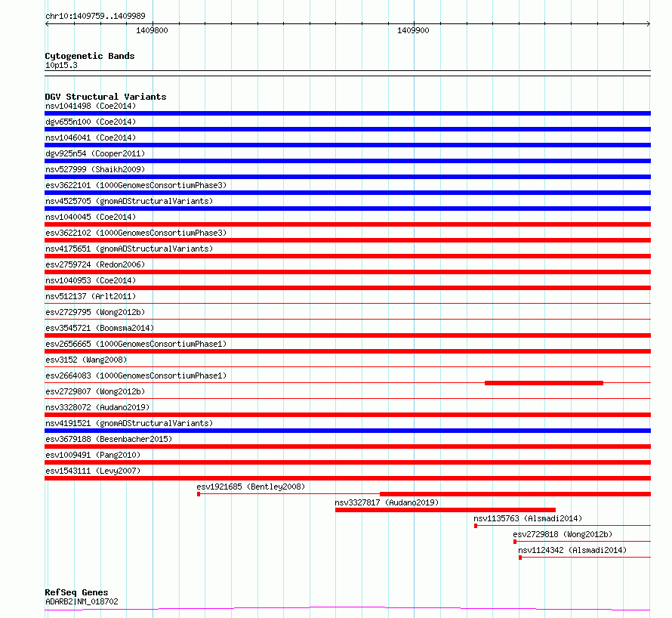672x618 pixels.
Task: Click esv3152 (Wang2008) label
Action: [86, 360]
